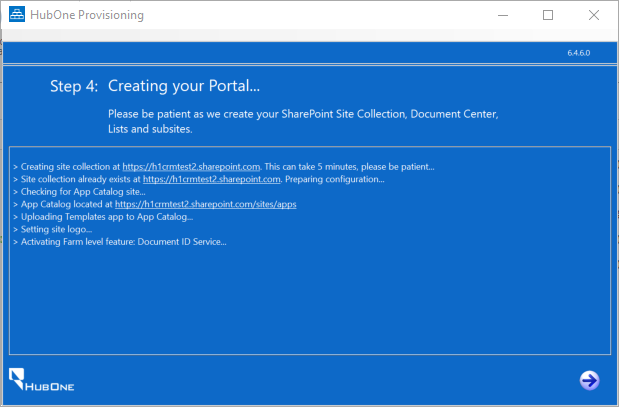Click the HubOne logo at bottom left
This screenshot has width=619, height=407.
tap(40, 378)
